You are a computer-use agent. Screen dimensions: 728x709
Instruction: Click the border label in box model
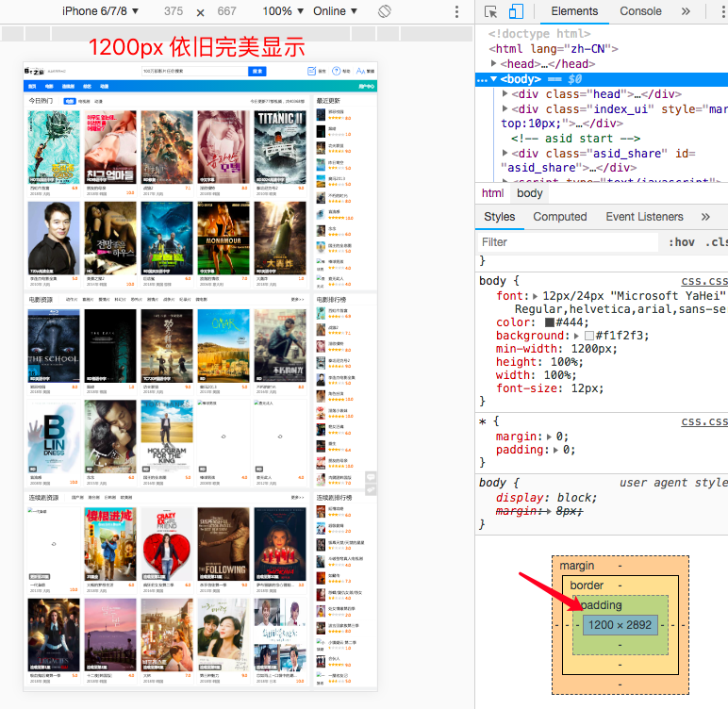pyautogui.click(x=587, y=585)
